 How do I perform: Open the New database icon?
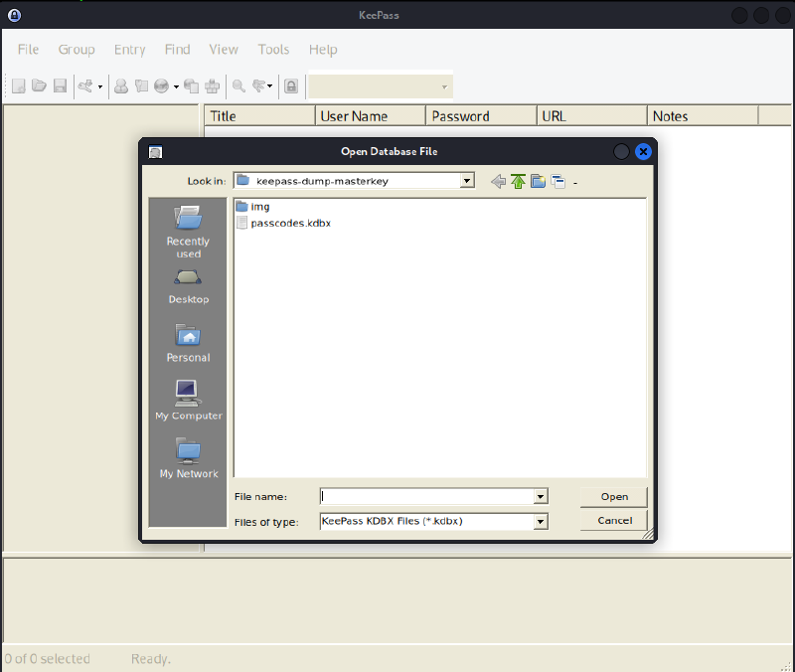pyautogui.click(x=18, y=85)
